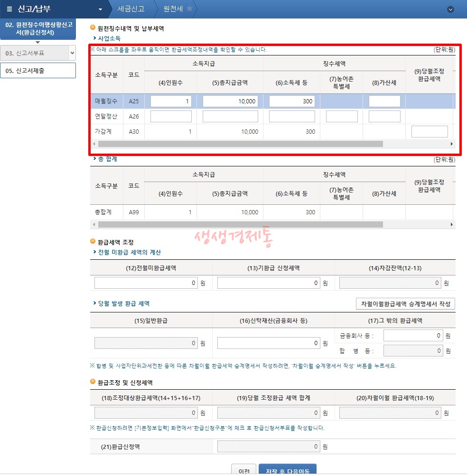Click 차월이월환급세액 승계명세서 작성 button

click(x=404, y=303)
